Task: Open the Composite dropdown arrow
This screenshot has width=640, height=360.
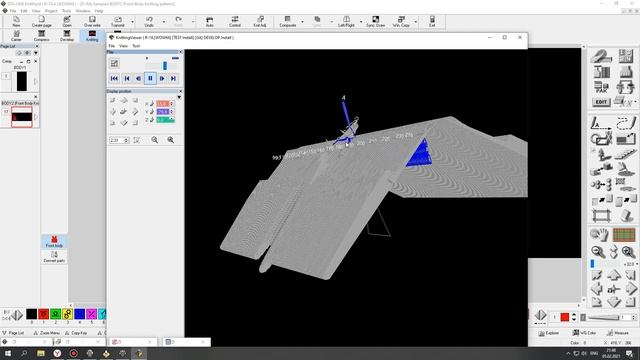Action: tap(302, 22)
